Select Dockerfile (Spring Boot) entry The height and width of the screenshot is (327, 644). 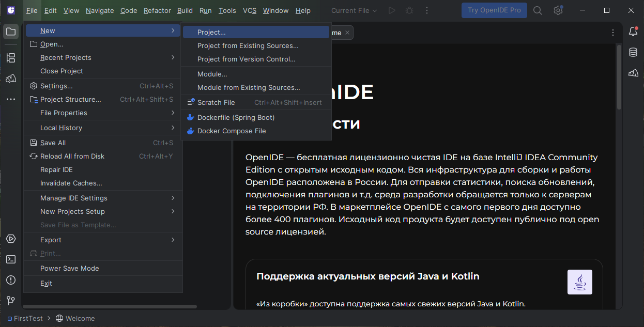point(256,117)
